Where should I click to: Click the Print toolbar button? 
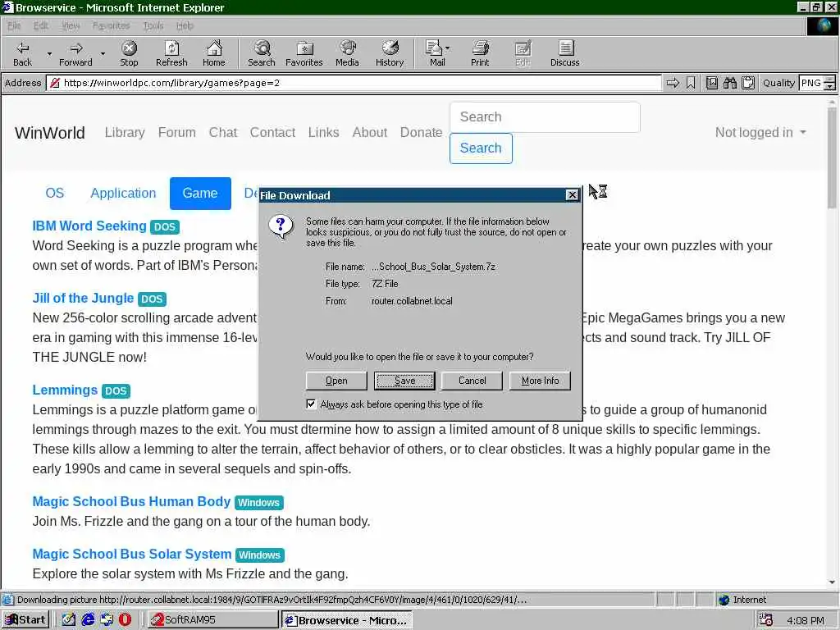click(x=479, y=53)
